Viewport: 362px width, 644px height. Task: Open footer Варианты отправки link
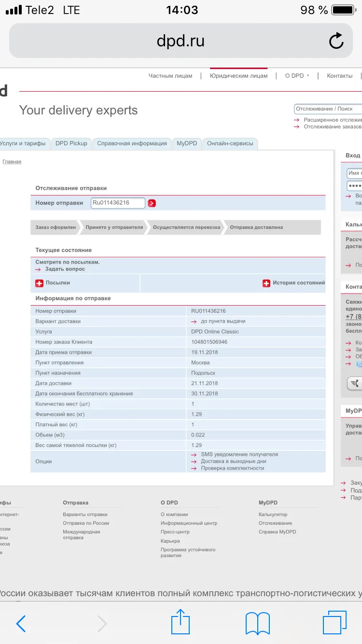pyautogui.click(x=85, y=515)
